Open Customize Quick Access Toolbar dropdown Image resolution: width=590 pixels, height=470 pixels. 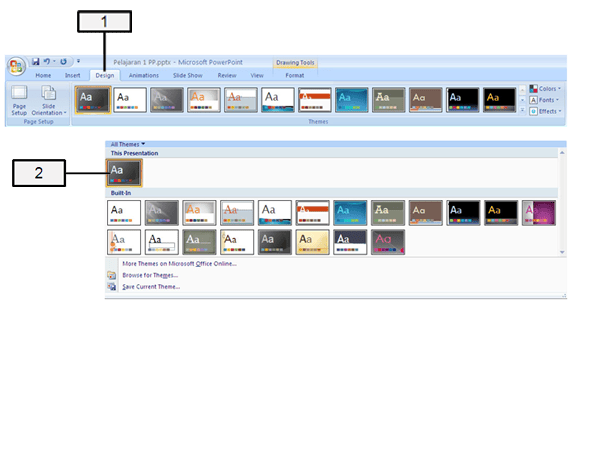click(78, 61)
